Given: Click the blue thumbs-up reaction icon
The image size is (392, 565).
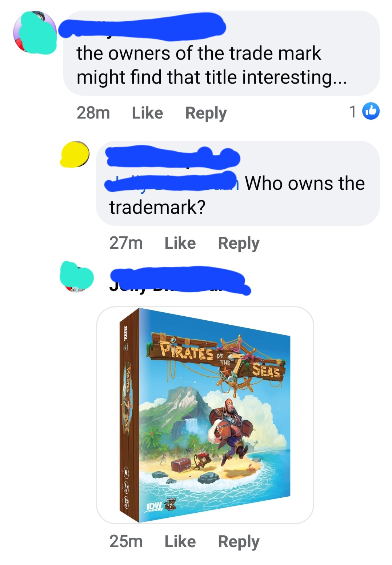Looking at the screenshot, I should (371, 111).
